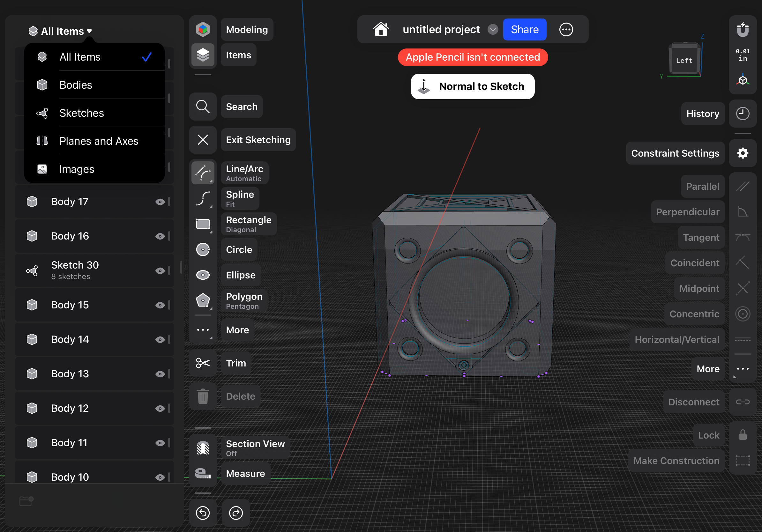The width and height of the screenshot is (762, 532).
Task: Open the untitled project name dropdown
Action: click(x=493, y=29)
